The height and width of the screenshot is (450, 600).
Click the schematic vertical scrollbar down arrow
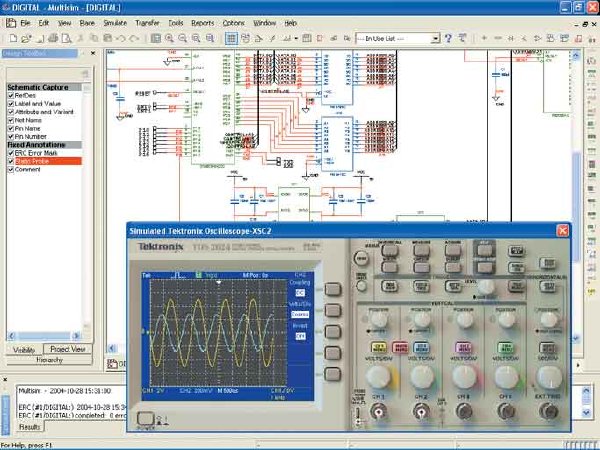coord(576,338)
